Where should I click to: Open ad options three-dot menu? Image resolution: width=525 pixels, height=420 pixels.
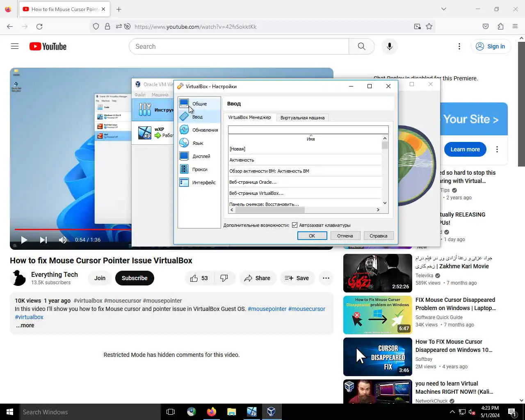(x=497, y=149)
